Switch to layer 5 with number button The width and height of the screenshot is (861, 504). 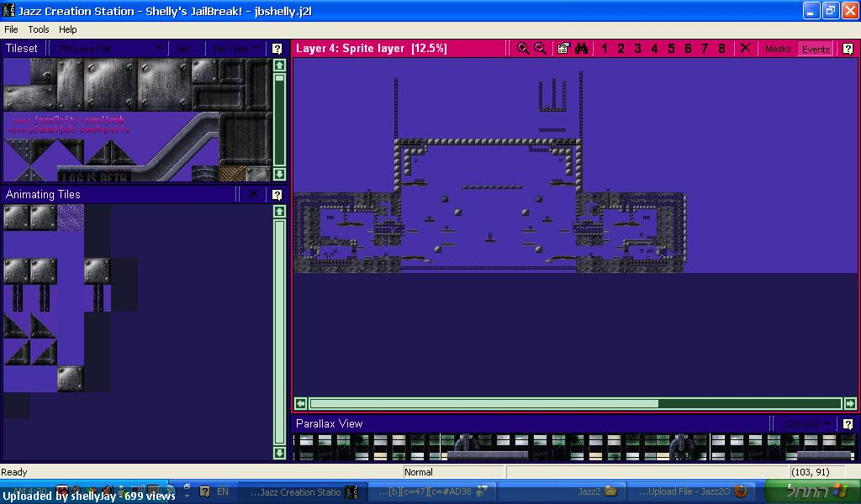point(671,48)
